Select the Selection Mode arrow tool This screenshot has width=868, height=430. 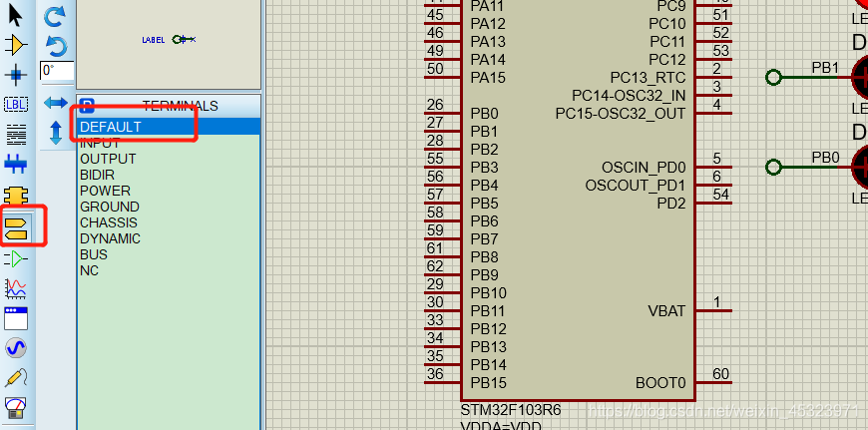(x=15, y=16)
